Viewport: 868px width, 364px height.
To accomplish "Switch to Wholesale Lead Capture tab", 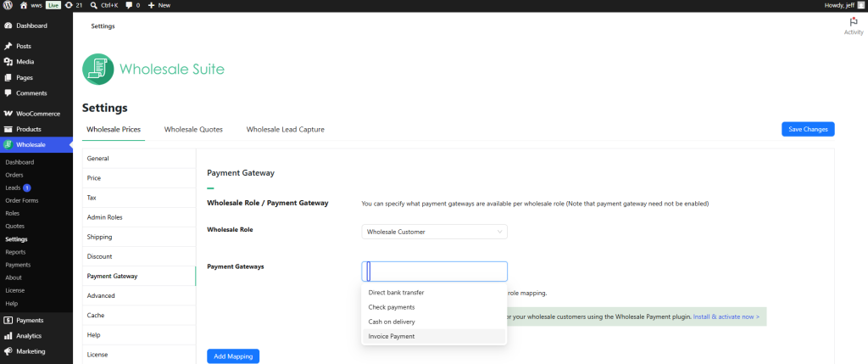I will click(285, 130).
